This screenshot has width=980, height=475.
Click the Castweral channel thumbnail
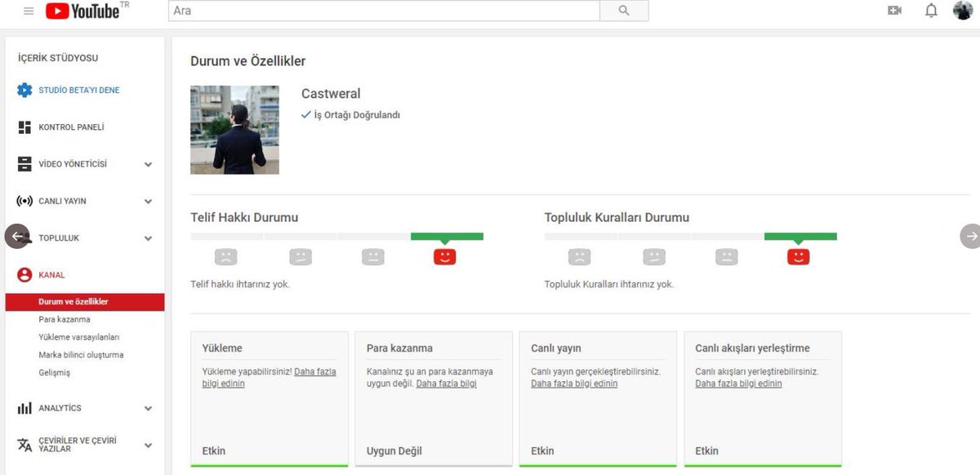pos(234,130)
